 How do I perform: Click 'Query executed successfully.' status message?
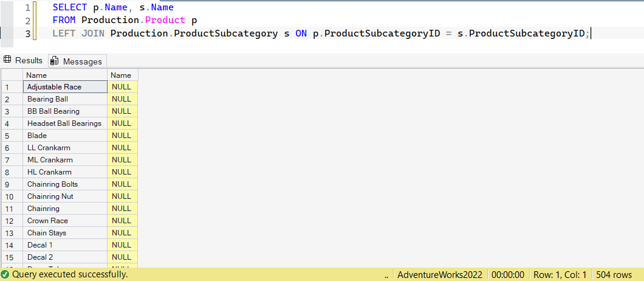[x=70, y=274]
